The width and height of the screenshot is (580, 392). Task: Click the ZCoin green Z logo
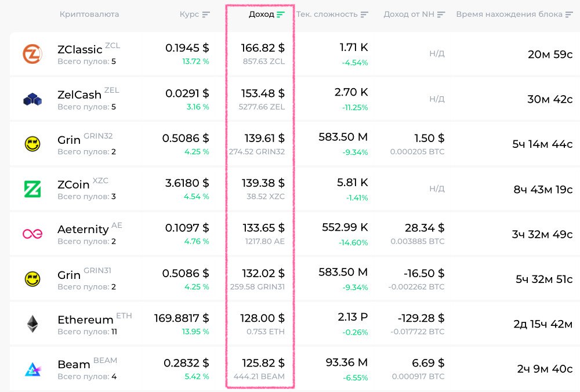pos(32,189)
